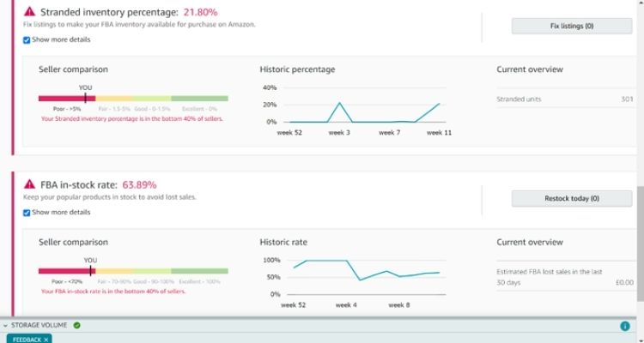Screen dimensions: 644x343
Task: Click the Stranded units count 301
Action: click(x=626, y=99)
